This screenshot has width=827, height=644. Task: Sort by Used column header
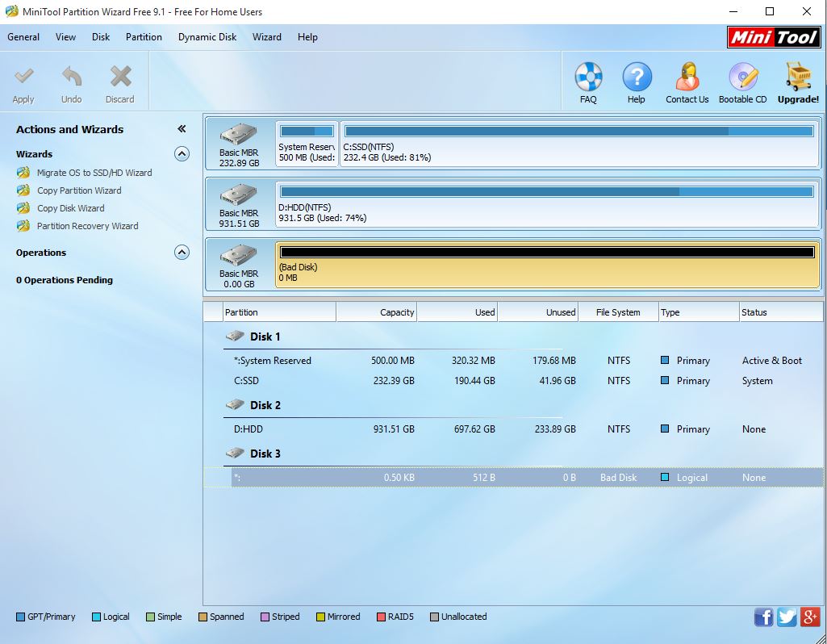(457, 312)
